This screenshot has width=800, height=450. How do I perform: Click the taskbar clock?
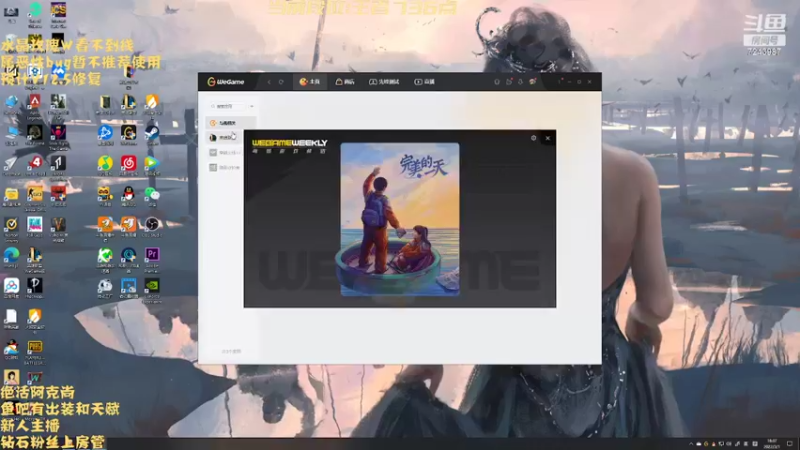tap(772, 443)
